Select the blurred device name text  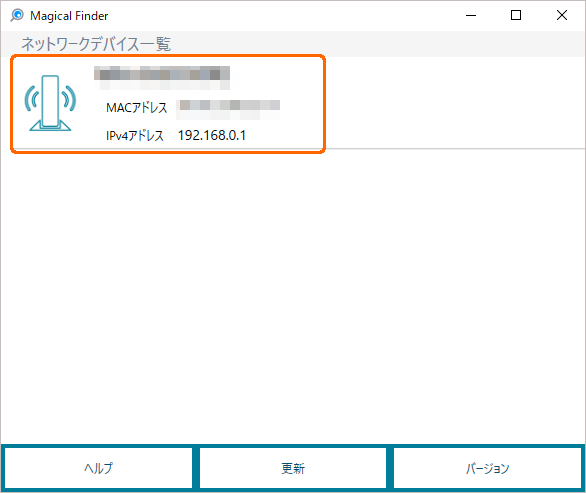tap(162, 77)
